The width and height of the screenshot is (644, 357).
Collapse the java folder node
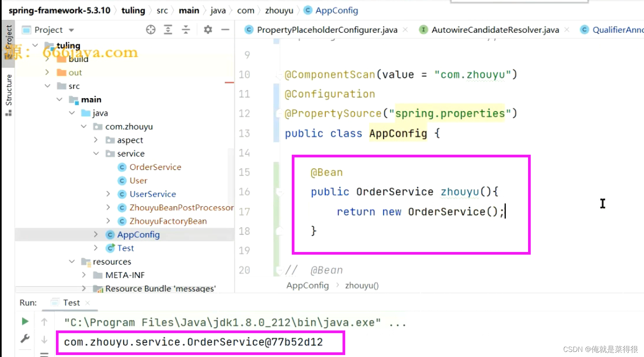[71, 113]
